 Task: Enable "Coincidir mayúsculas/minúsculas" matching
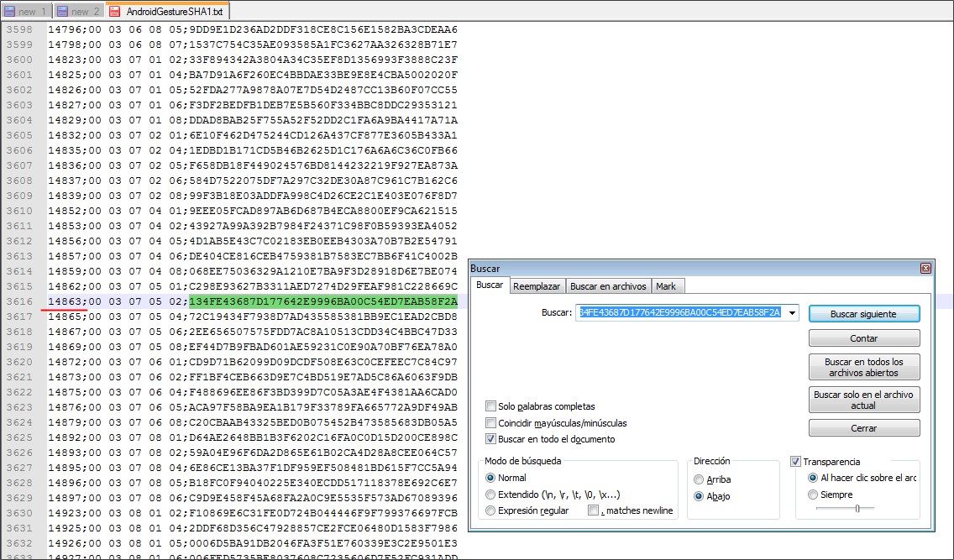pyautogui.click(x=490, y=422)
